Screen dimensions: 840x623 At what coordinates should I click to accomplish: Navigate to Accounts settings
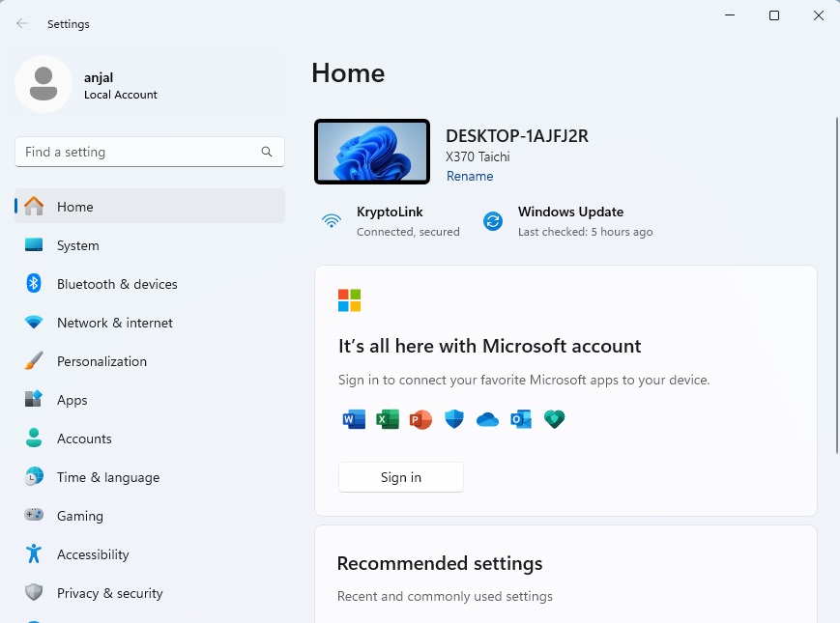(150, 438)
